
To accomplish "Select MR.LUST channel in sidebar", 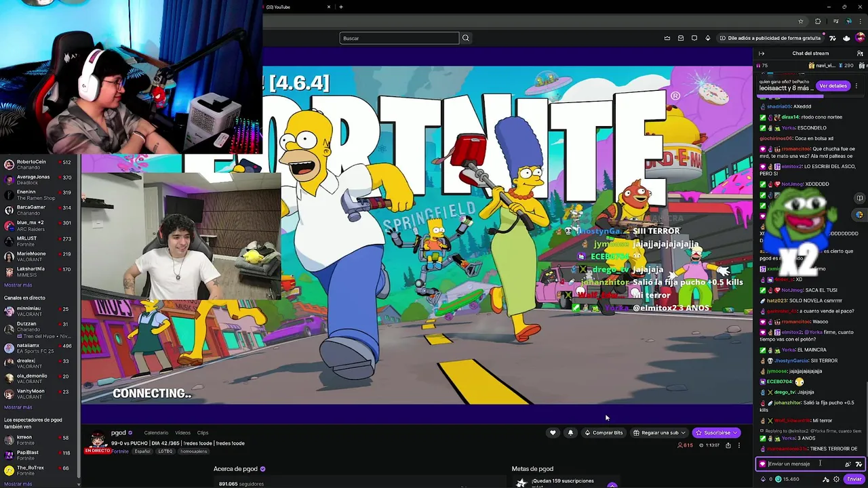I will [39, 241].
